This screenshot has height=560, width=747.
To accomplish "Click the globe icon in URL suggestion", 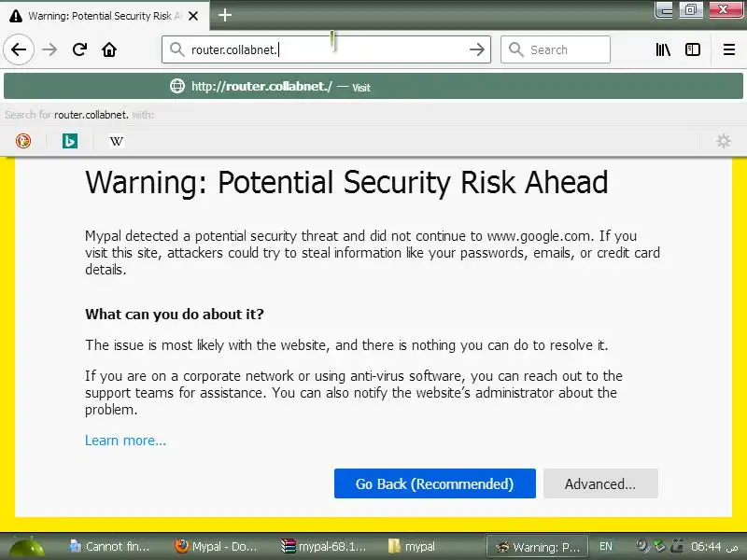I will coord(177,86).
